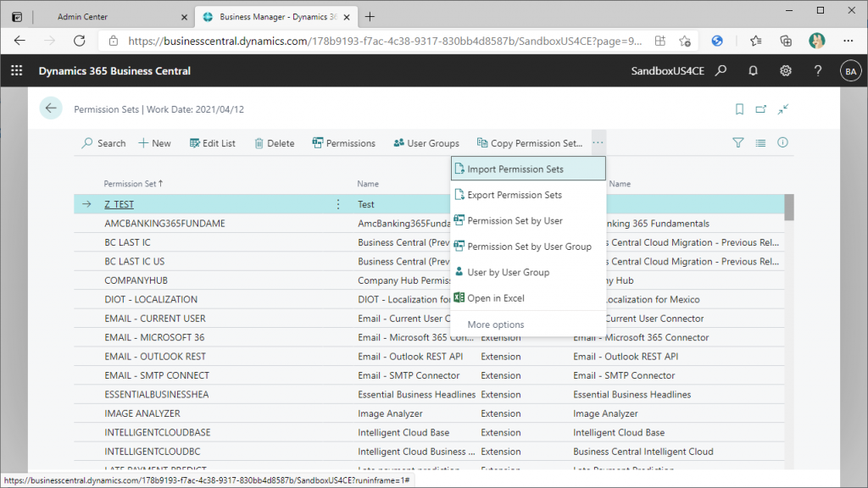Click the browser refresh button
Viewport: 868px width, 488px height.
[x=80, y=41]
